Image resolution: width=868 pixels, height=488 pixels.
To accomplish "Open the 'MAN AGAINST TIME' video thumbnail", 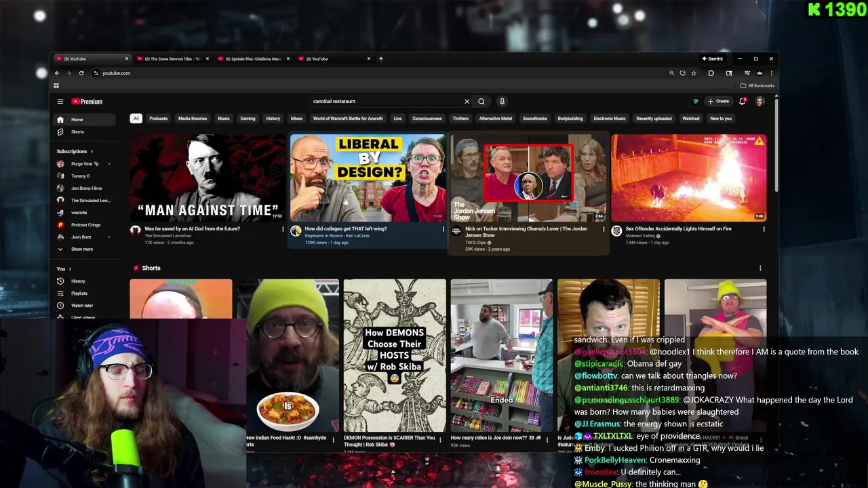I will click(208, 178).
